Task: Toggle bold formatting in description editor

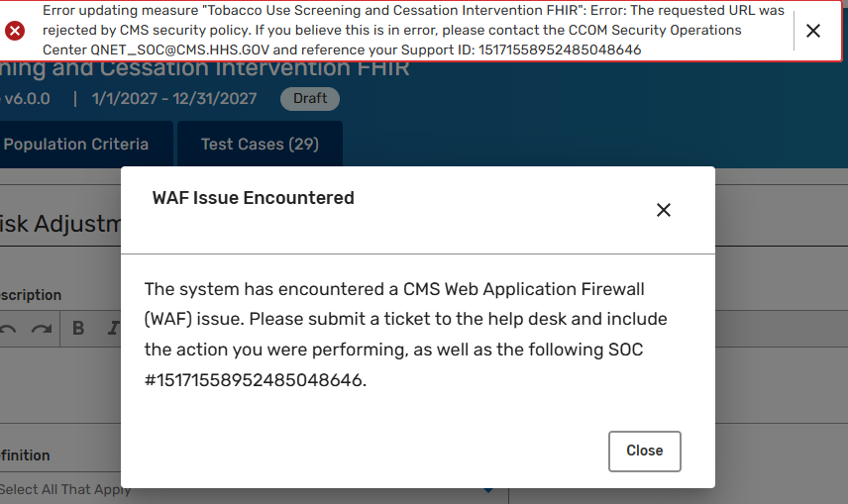Action: coord(78,329)
